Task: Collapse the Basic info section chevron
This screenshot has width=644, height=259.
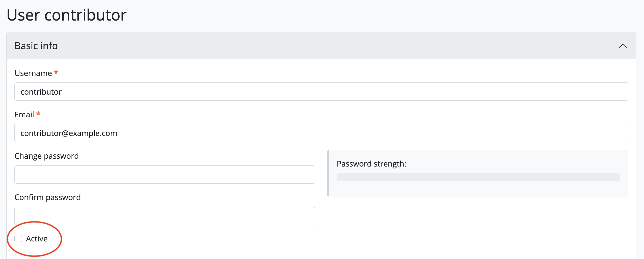Action: 623,46
